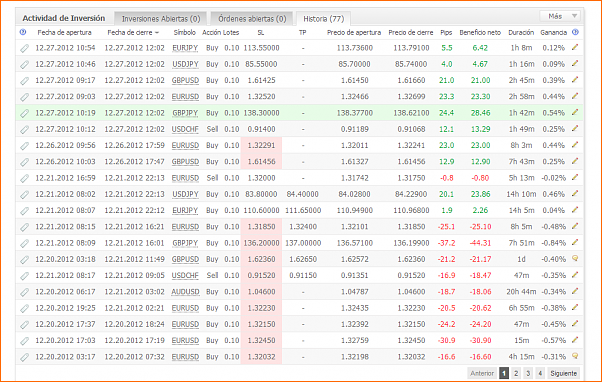Switch to Inversiones Abiertas (0) tab
Screen dimensions: 602x382
click(161, 18)
